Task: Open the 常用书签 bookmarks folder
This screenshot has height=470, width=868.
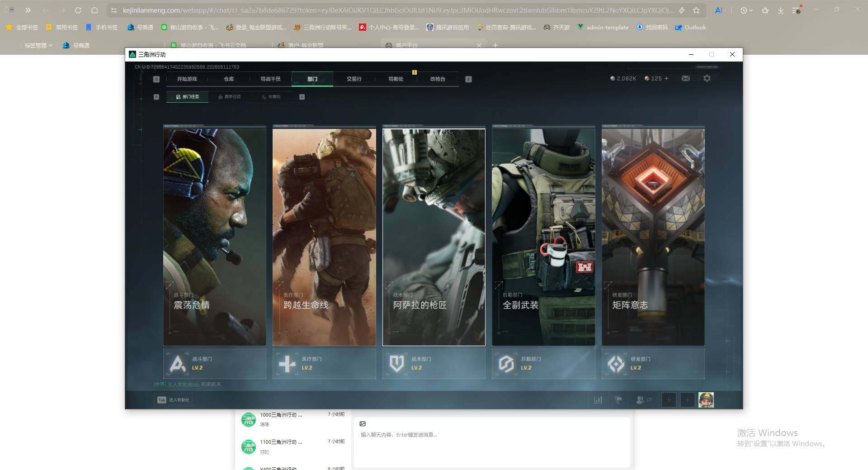Action: [61, 27]
